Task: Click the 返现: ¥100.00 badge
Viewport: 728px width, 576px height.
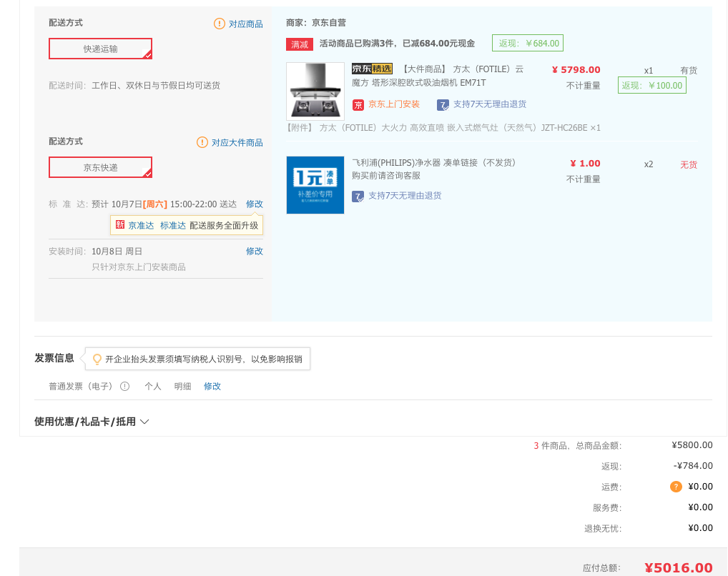Action: (652, 86)
